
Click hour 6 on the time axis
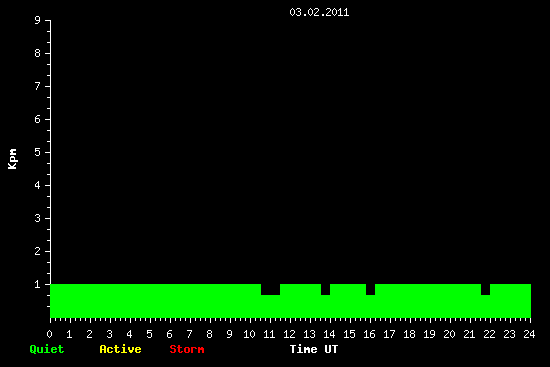coord(169,334)
